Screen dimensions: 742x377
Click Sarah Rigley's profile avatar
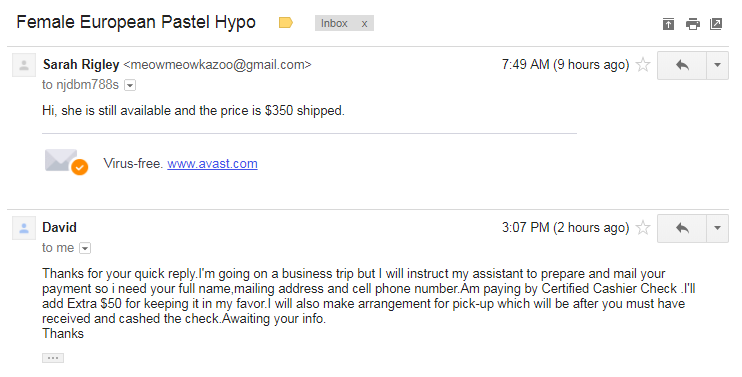tap(24, 65)
